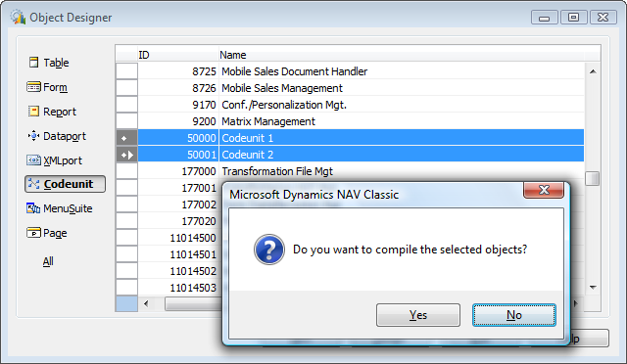Click the scroll down arrow in object list

pos(593,288)
